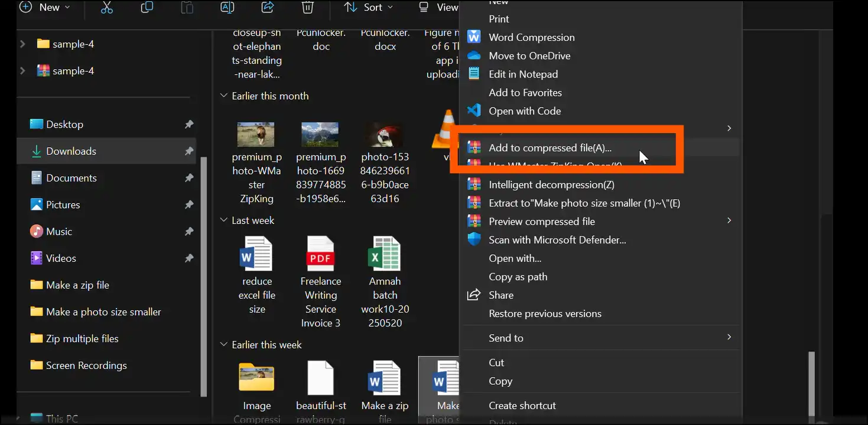Image resolution: width=868 pixels, height=425 pixels.
Task: Click the navigation pane vertical scrollbar
Action: tap(204, 277)
